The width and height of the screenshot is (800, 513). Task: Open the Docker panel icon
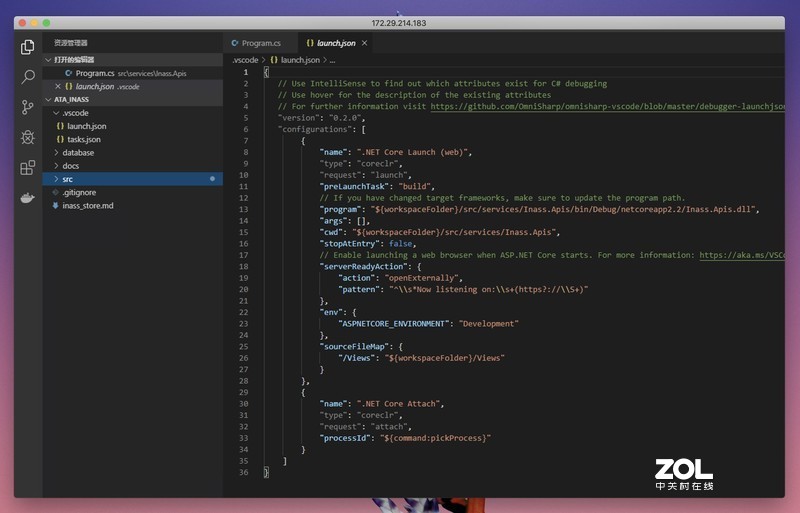tap(28, 197)
